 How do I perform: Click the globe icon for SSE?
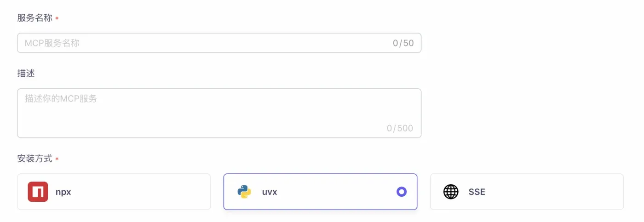(x=451, y=192)
